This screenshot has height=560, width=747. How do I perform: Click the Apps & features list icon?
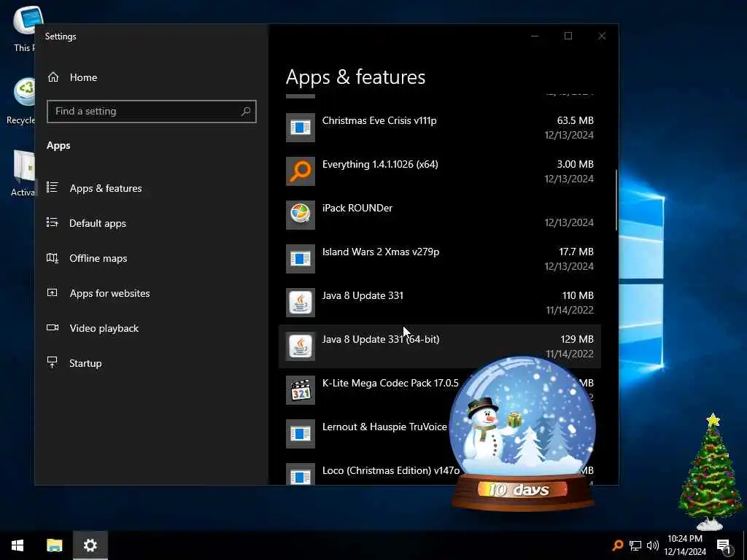click(x=53, y=187)
